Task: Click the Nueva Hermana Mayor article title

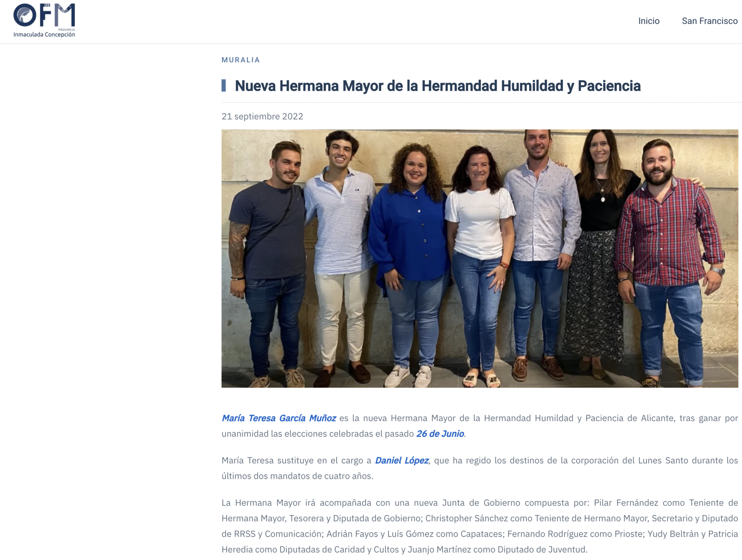Action: (437, 86)
